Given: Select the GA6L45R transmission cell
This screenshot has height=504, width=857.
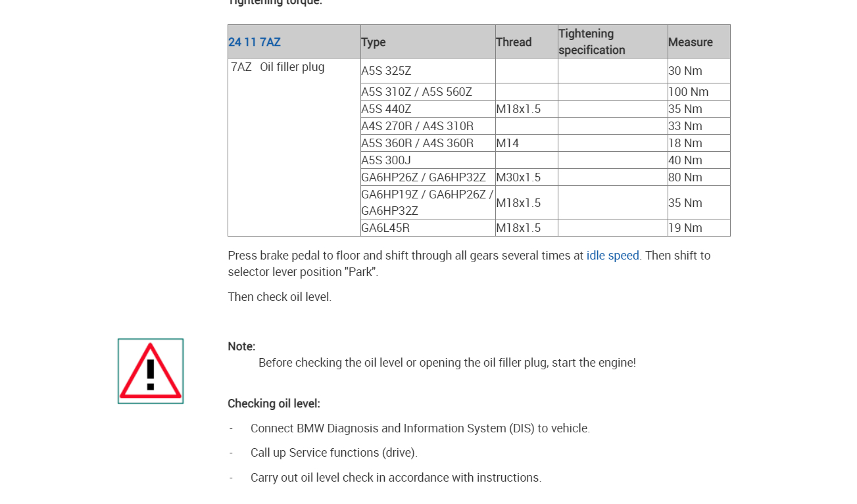Looking at the screenshot, I should 385,228.
